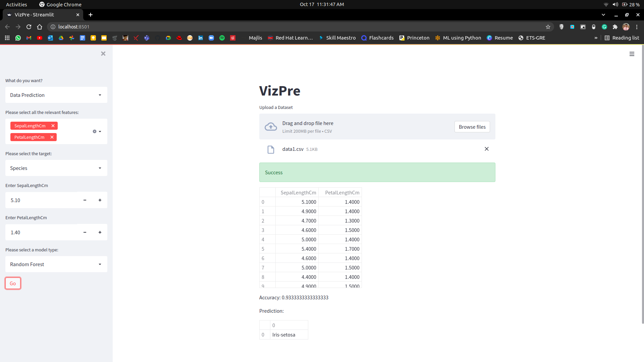Bookmark this page with the star icon
Screen dimensions: 644x362
pyautogui.click(x=548, y=27)
